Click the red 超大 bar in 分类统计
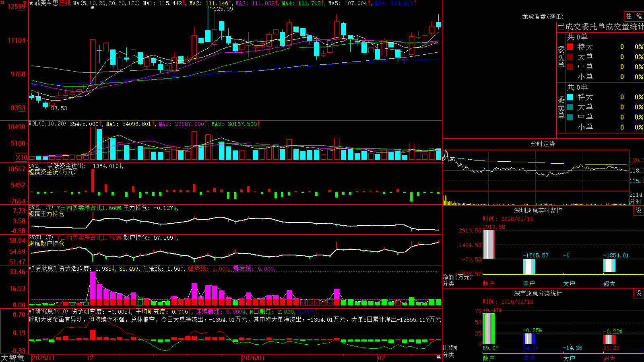The width and height of the screenshot is (644, 362). tap(609, 339)
